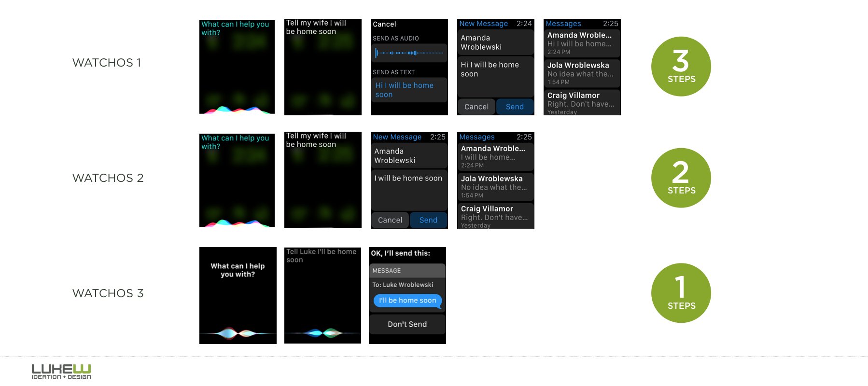The height and width of the screenshot is (386, 868).
Task: Click Cancel in the WatchOS 1 New Message screen
Action: 476,107
